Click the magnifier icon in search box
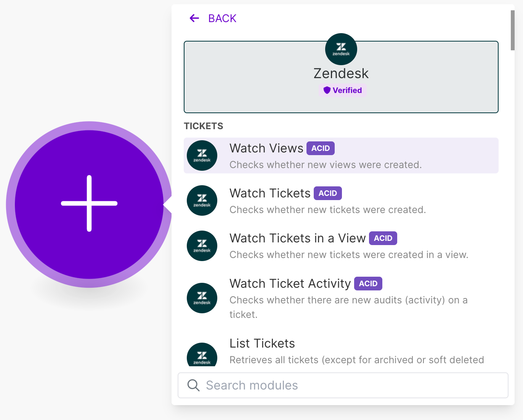This screenshot has width=523, height=420. pos(194,385)
